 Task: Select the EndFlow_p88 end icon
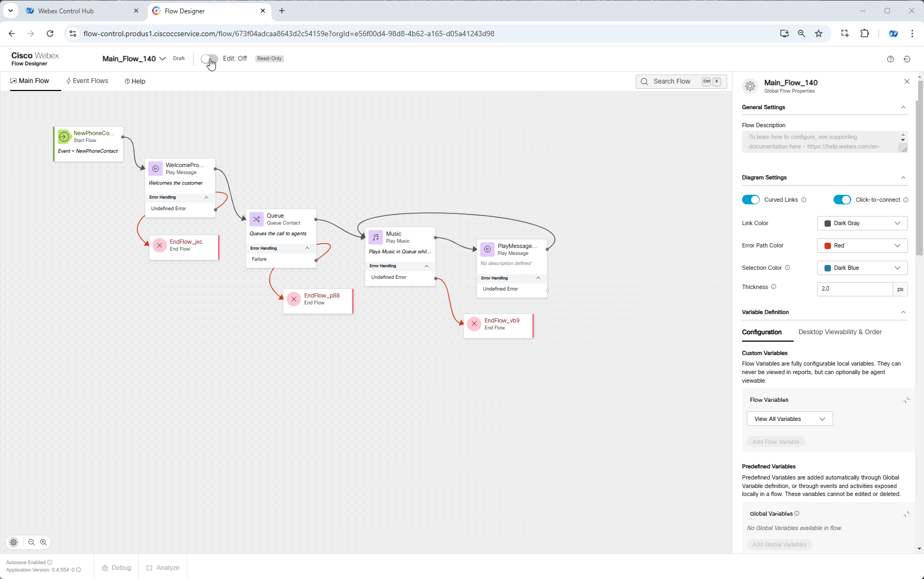coord(294,299)
